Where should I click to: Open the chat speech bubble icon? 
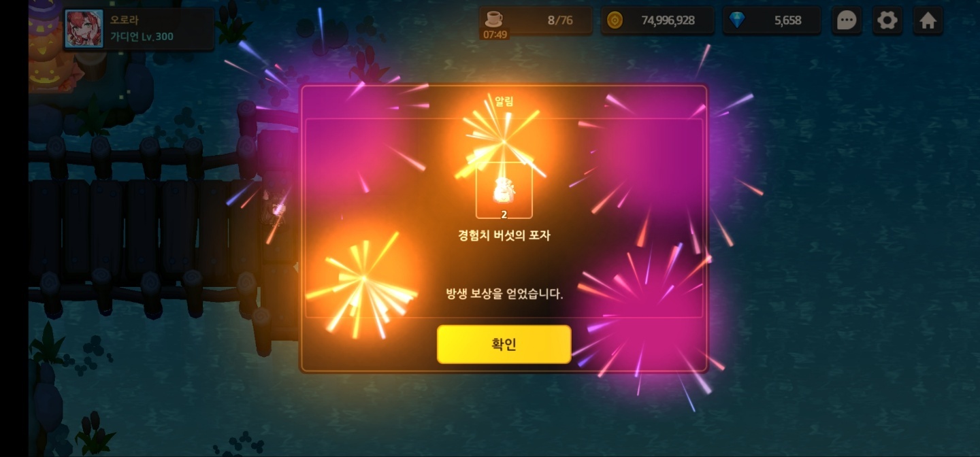click(847, 20)
